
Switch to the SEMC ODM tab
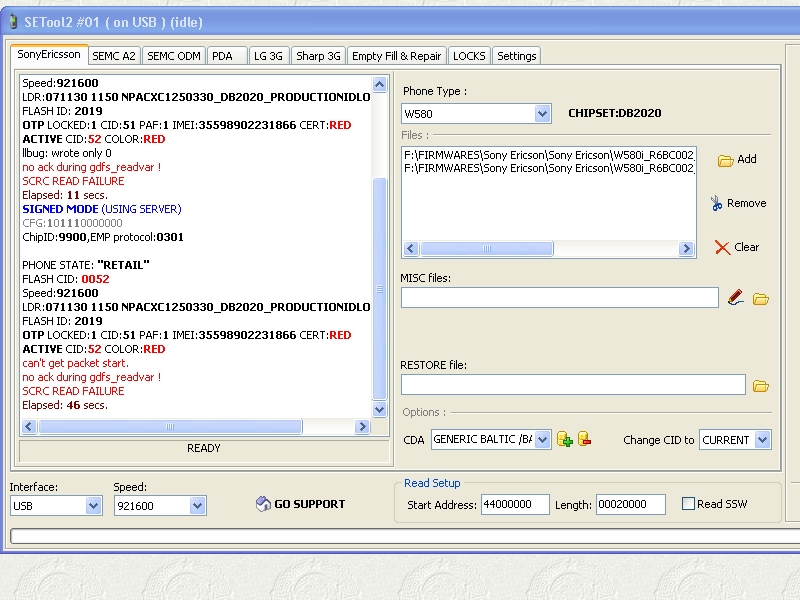(173, 56)
